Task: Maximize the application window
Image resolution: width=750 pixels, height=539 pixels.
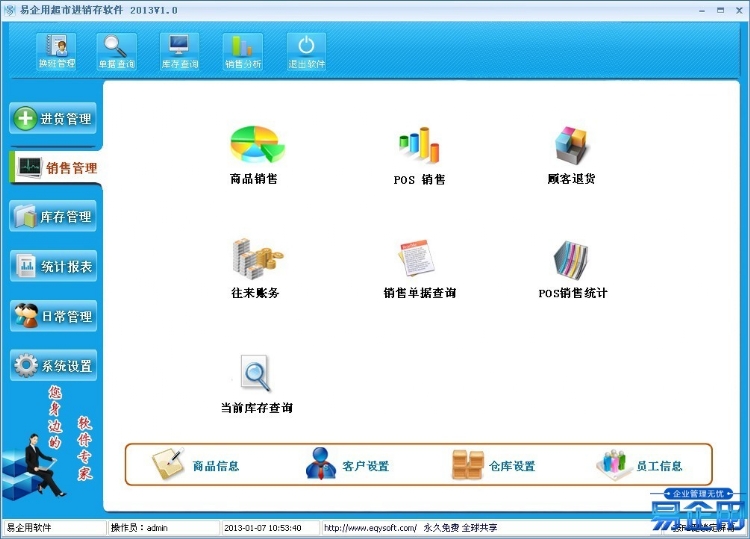Action: point(720,10)
